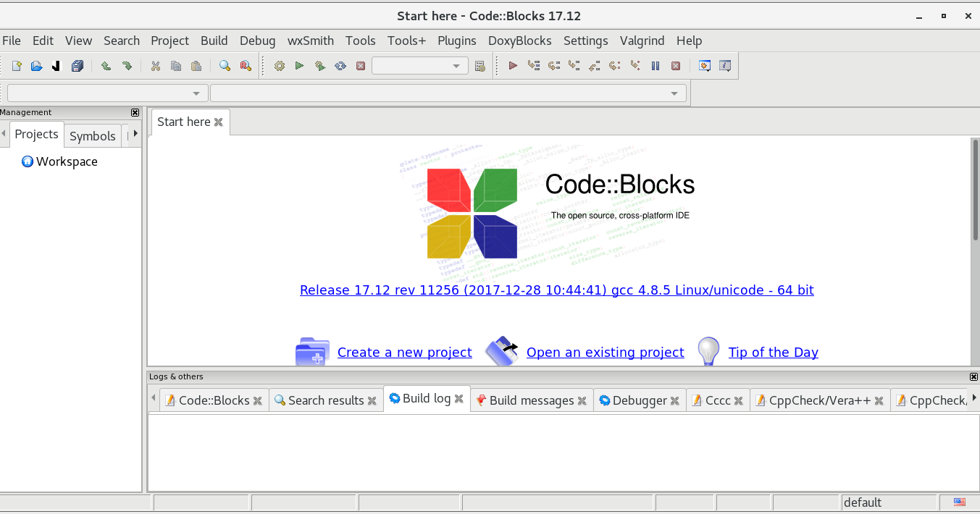Close the Start here tab
This screenshot has width=980, height=514.
pyautogui.click(x=218, y=122)
